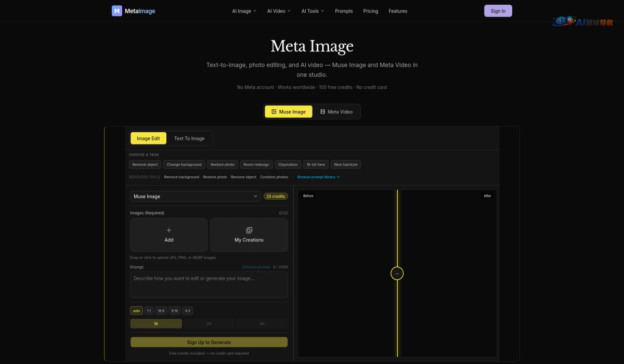The height and width of the screenshot is (364, 624).
Task: Click the MetaImage logo icon
Action: coord(117,11)
